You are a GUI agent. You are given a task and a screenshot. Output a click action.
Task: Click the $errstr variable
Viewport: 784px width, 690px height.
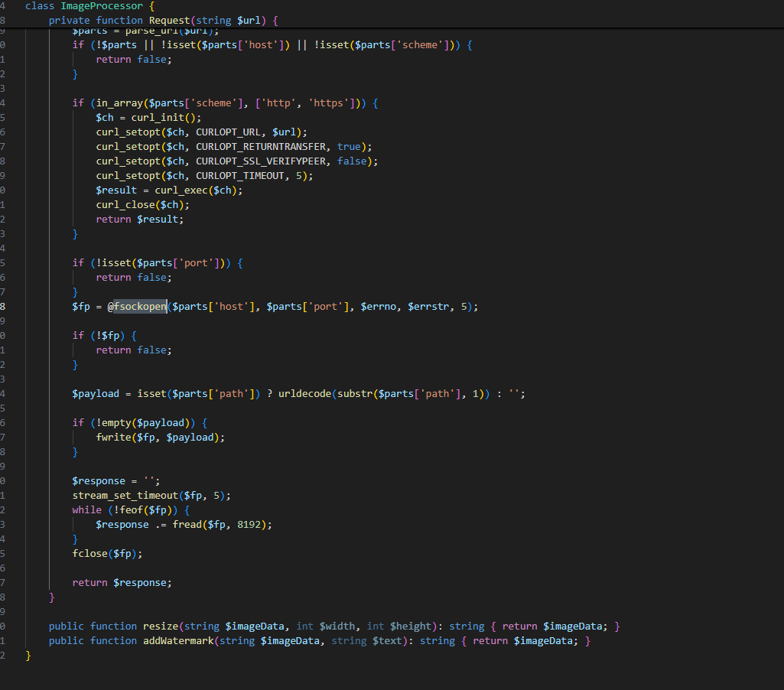[431, 307]
